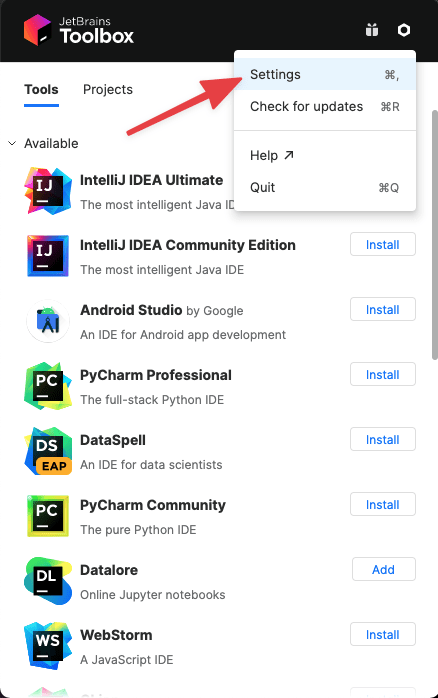Collapse the Available section chevron
Screen dimensions: 438x698
tap(12, 143)
